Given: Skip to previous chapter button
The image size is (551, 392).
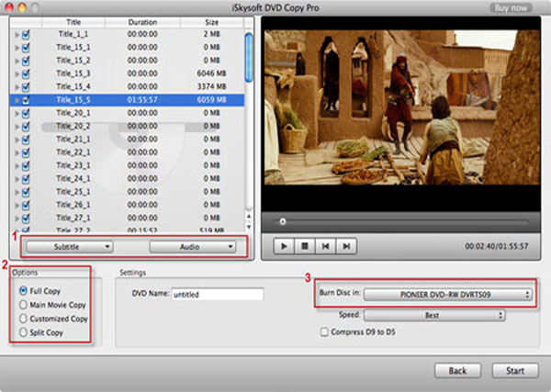Looking at the screenshot, I should [x=325, y=246].
